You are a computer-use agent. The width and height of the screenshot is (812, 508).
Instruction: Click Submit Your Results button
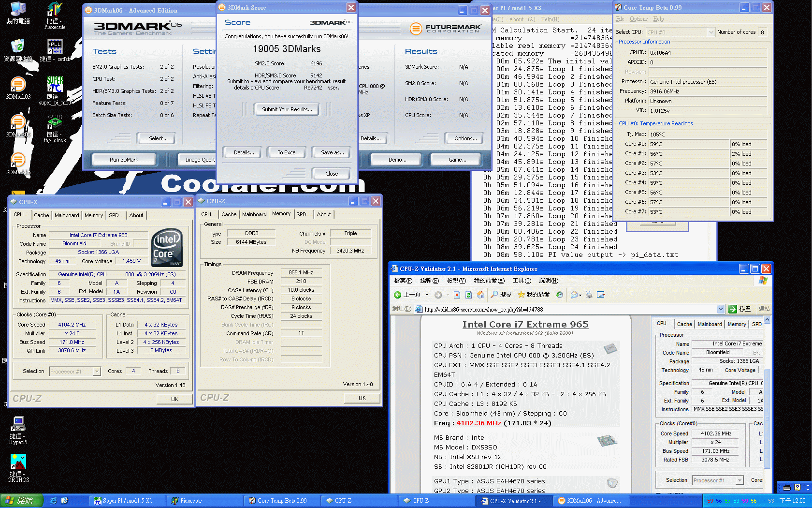(x=287, y=109)
